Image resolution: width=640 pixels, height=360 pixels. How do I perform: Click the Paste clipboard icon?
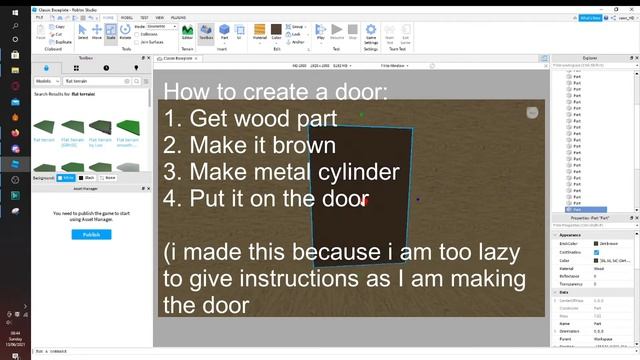click(40, 32)
